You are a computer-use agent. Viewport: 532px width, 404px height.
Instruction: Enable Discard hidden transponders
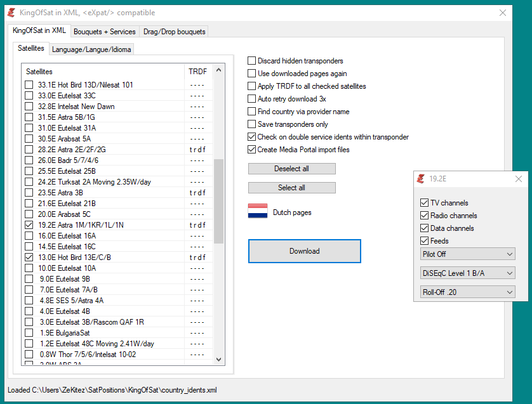pyautogui.click(x=251, y=61)
